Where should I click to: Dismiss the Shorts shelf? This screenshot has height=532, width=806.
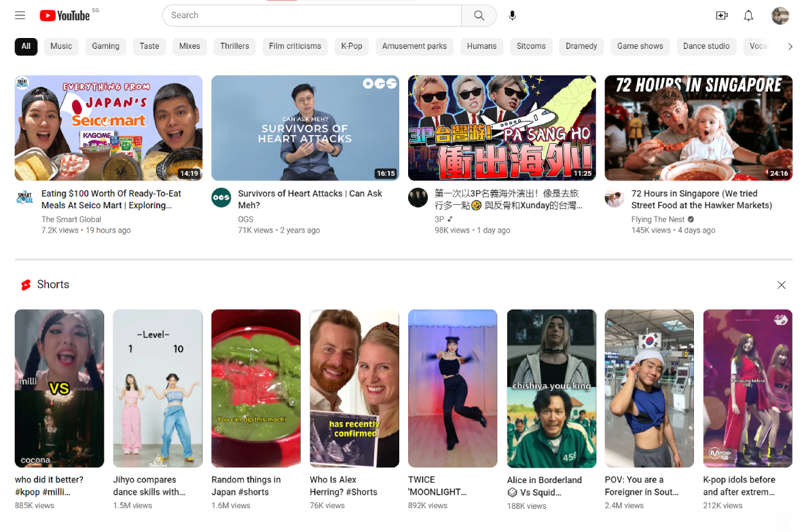pos(782,285)
